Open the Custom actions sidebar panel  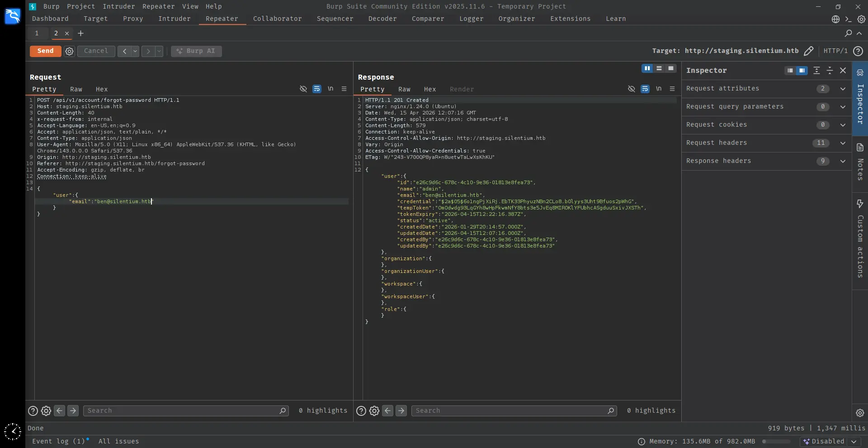860,240
